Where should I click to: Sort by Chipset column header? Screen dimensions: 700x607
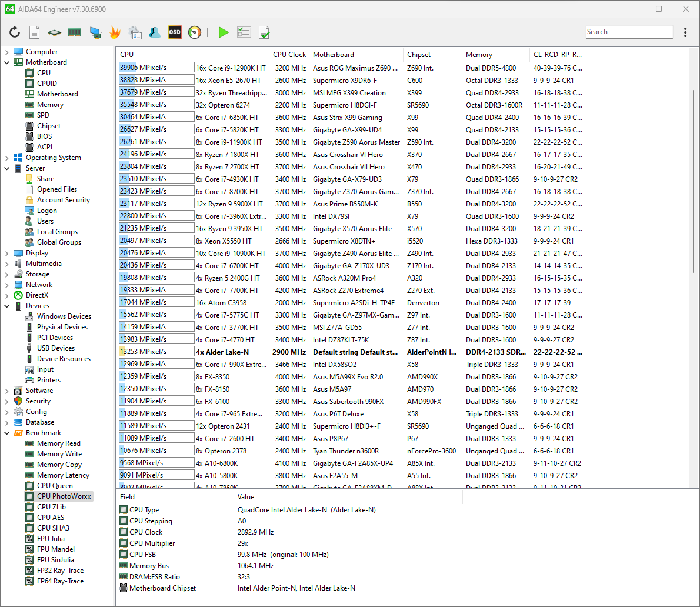[x=432, y=55]
